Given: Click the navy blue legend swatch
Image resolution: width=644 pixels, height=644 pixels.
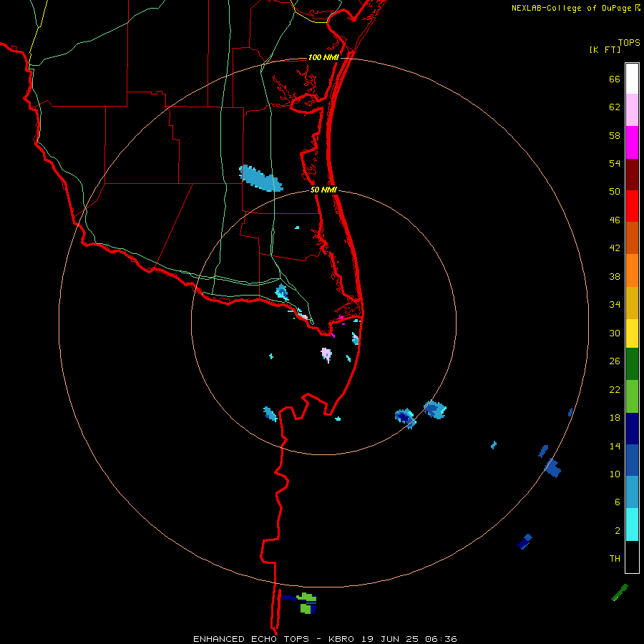Looking at the screenshot, I should pos(632,429).
